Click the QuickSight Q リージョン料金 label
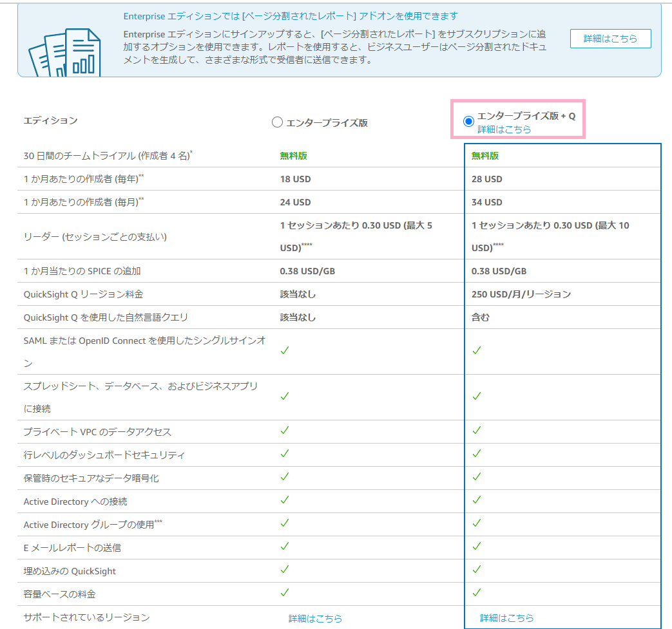Viewport: 672px width, 629px height. (x=84, y=294)
